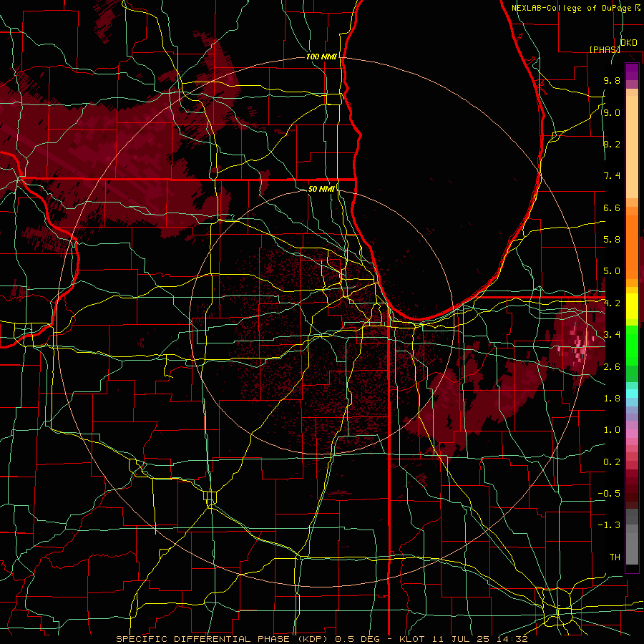Click the bright green band in the legend
This screenshot has height=644, width=644.
pyautogui.click(x=632, y=345)
